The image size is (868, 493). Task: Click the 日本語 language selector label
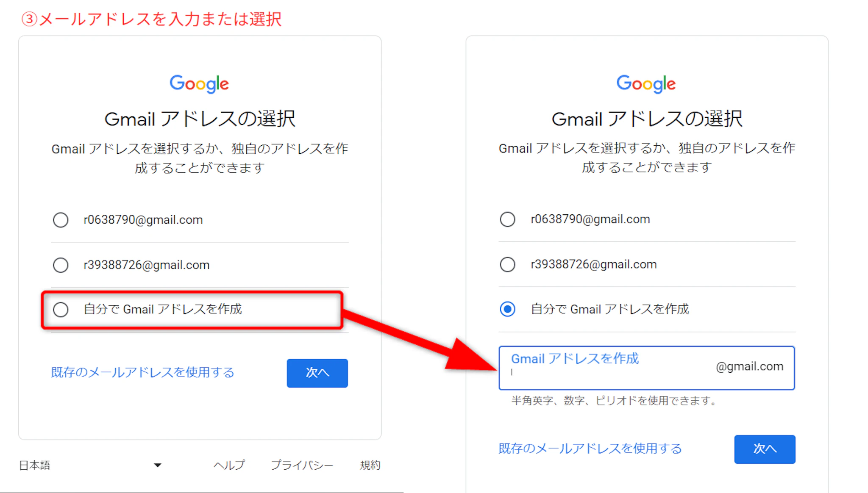[x=34, y=465]
